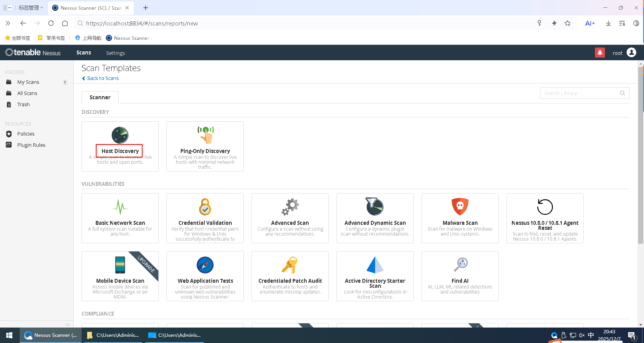This screenshot has height=343, width=644.
Task: Select the Credentialed Patch Audit keys icon
Action: pos(290,265)
